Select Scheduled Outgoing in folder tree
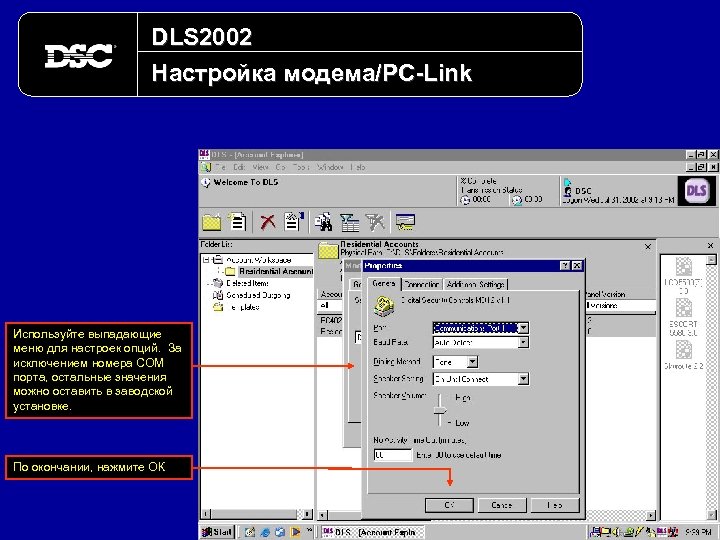This screenshot has width=720, height=540. pos(258,295)
